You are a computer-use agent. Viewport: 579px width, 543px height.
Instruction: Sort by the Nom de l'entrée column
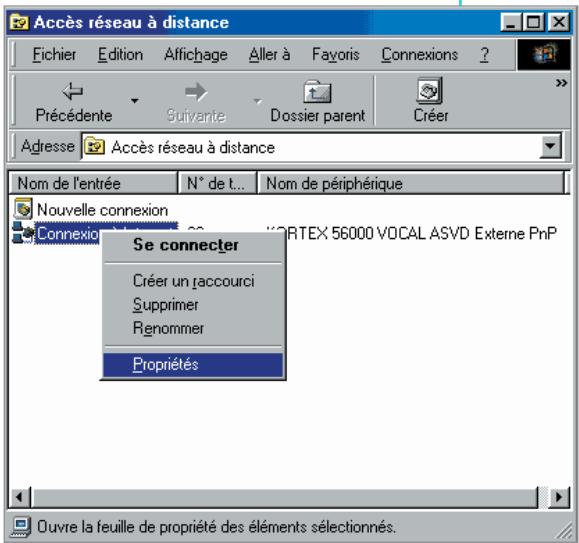click(x=93, y=183)
